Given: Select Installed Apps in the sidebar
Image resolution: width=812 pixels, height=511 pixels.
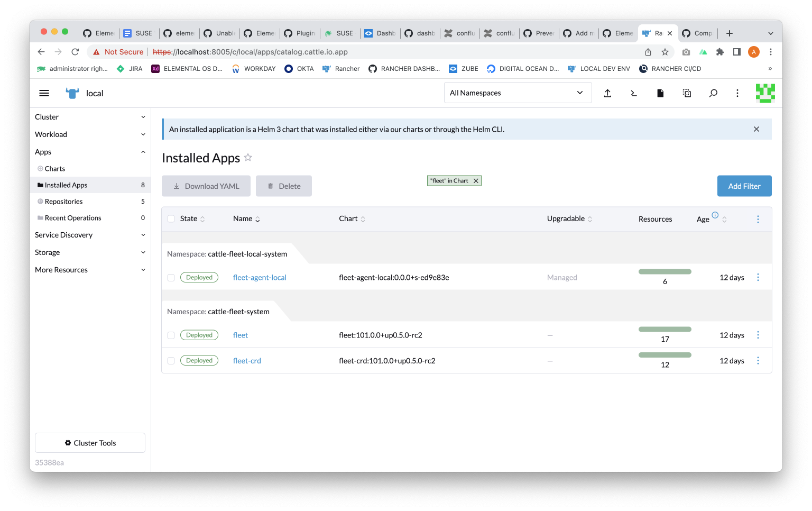Looking at the screenshot, I should (90, 185).
